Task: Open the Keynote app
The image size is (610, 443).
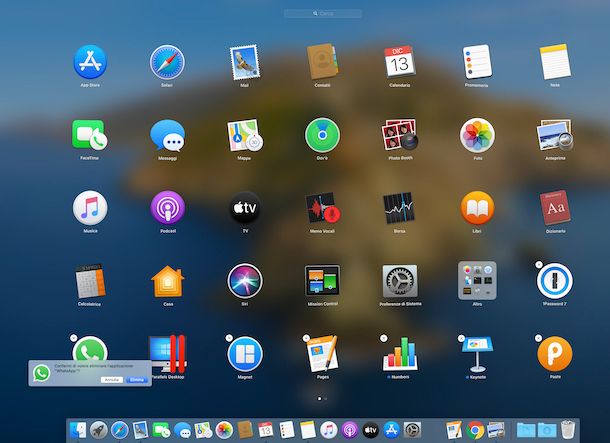Action: tap(477, 354)
